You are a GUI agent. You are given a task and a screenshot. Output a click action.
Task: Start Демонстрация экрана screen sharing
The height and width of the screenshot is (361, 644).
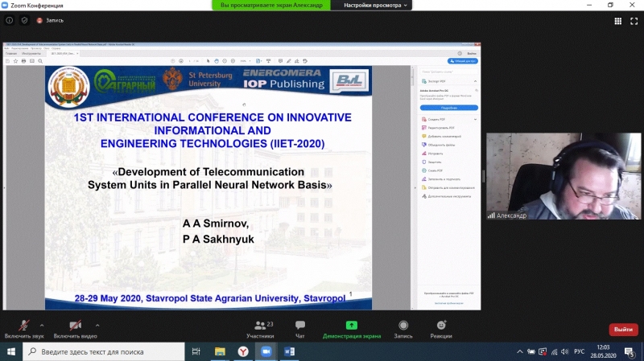352,330
